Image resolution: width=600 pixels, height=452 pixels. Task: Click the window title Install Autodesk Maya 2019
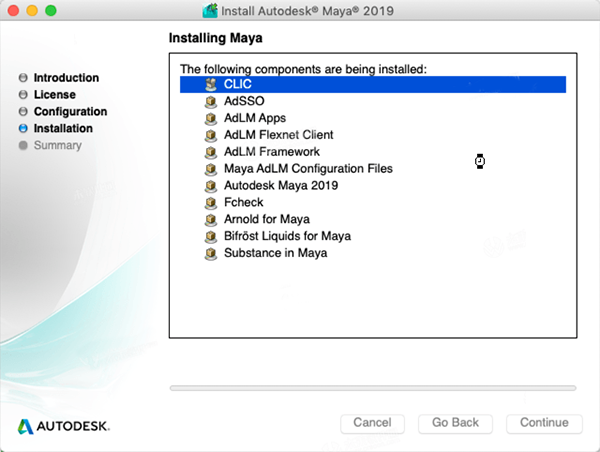pos(307,11)
